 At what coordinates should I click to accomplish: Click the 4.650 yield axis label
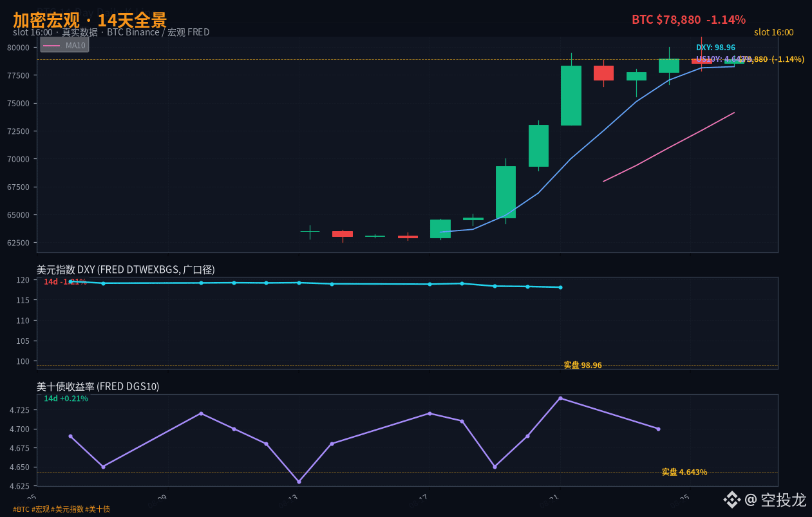(x=19, y=467)
